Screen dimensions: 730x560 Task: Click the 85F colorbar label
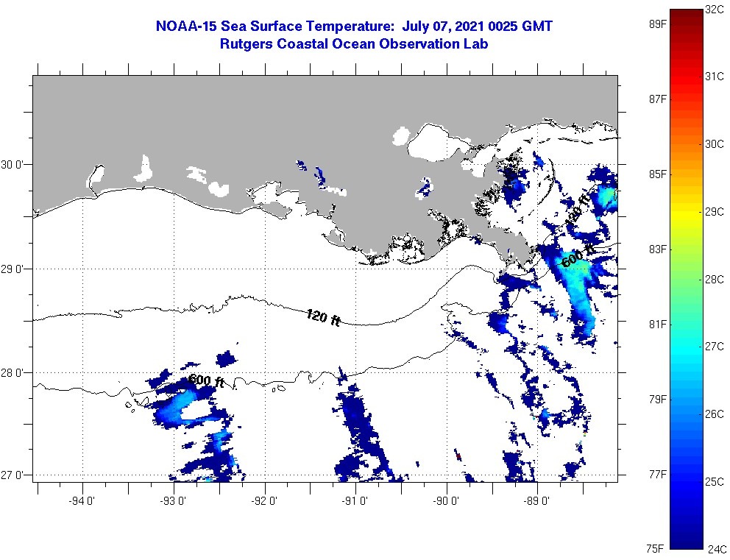click(x=658, y=174)
